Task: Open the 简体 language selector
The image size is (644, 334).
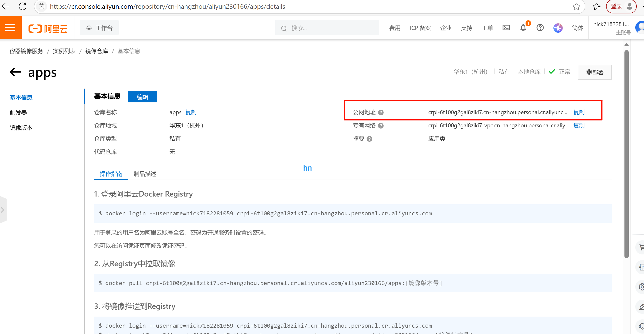Action: point(578,28)
